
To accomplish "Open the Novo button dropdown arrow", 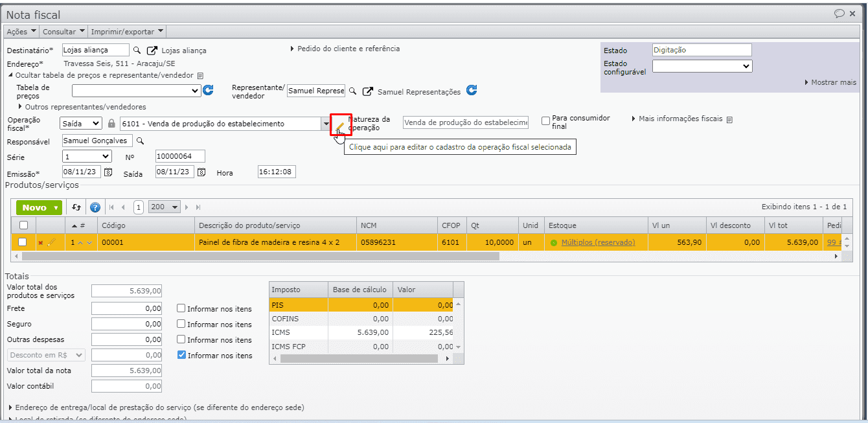I will tap(56, 208).
